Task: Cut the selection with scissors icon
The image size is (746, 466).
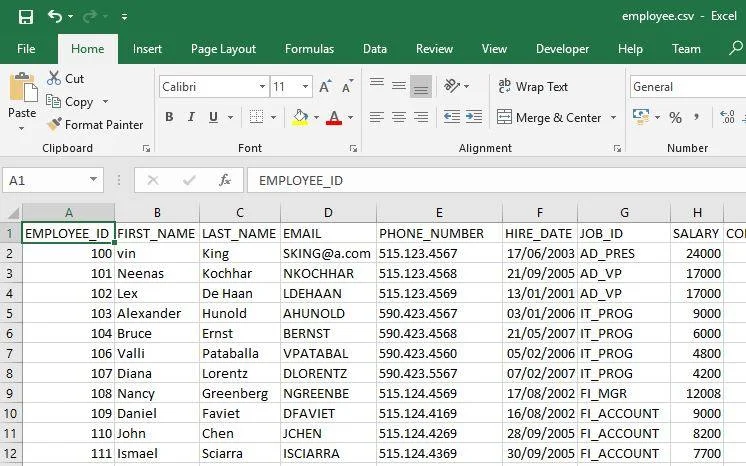Action: click(x=65, y=78)
